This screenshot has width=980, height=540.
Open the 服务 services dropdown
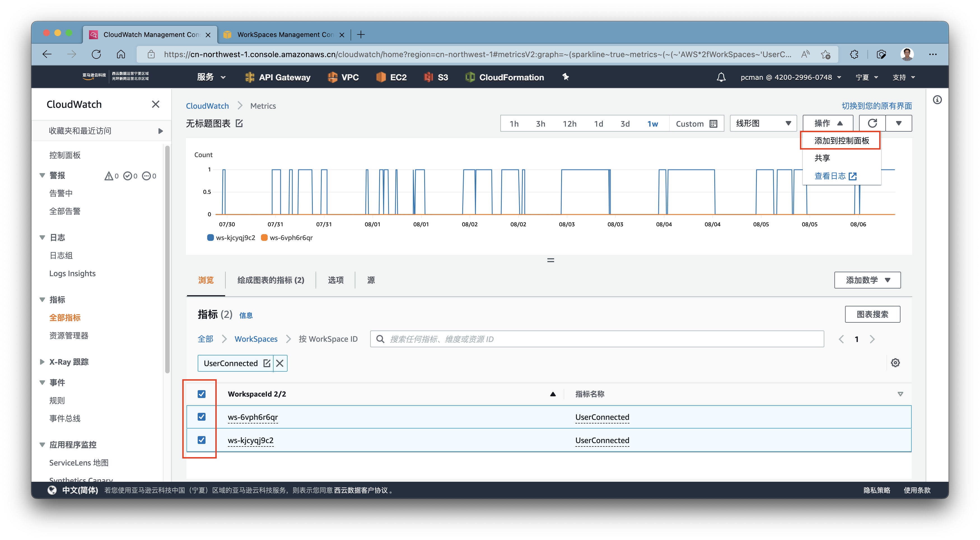click(x=211, y=77)
